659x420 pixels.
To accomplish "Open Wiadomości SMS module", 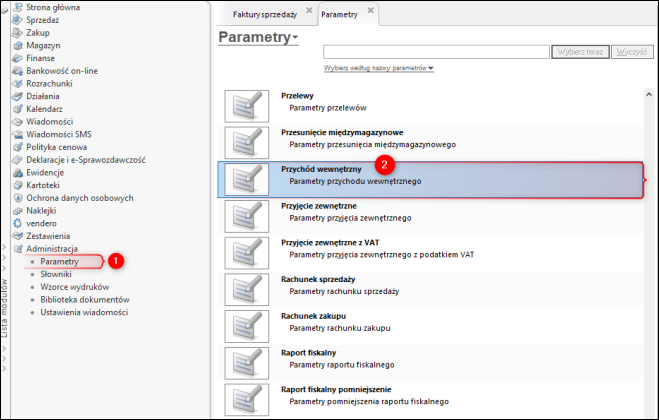I will coord(59,134).
